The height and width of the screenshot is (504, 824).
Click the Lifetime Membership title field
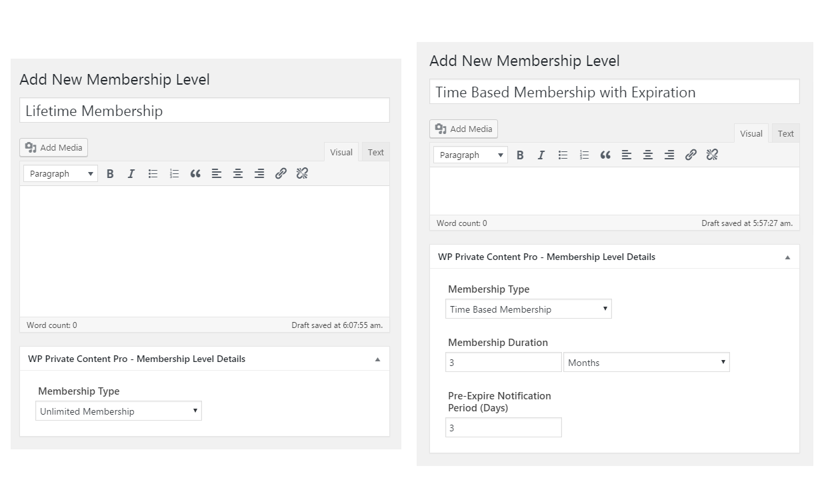(x=205, y=111)
